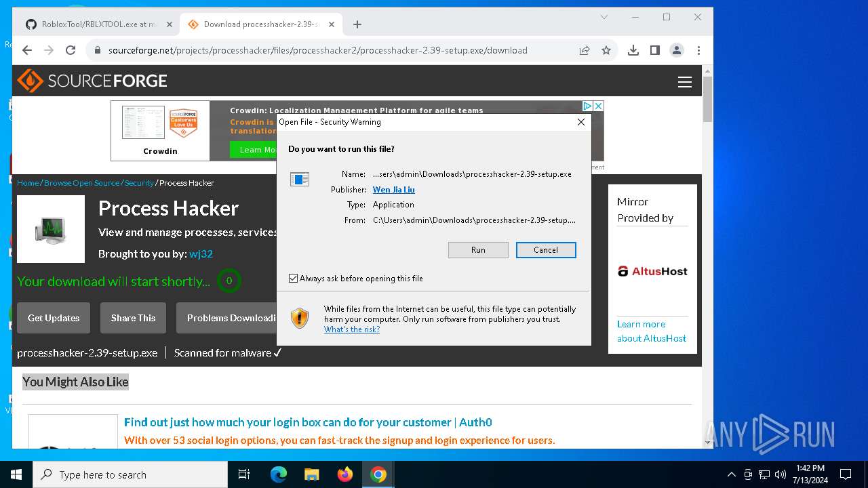The image size is (868, 488).
Task: Show hidden tray icons chevron
Action: pos(731,474)
